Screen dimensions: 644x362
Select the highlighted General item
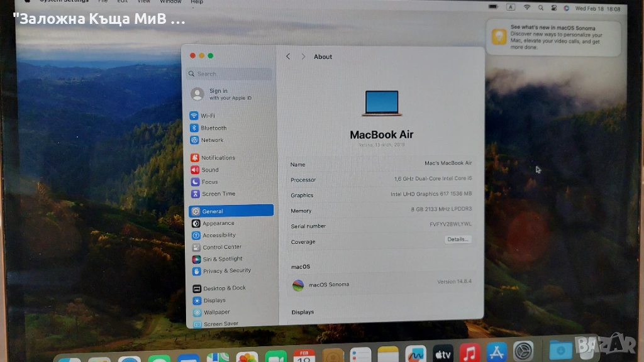[231, 211]
